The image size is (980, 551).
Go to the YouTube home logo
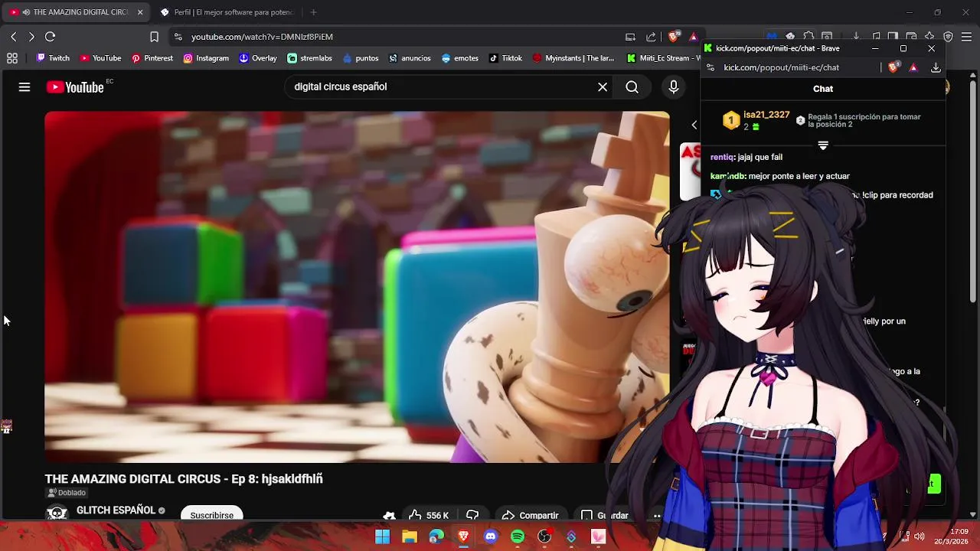(x=75, y=87)
